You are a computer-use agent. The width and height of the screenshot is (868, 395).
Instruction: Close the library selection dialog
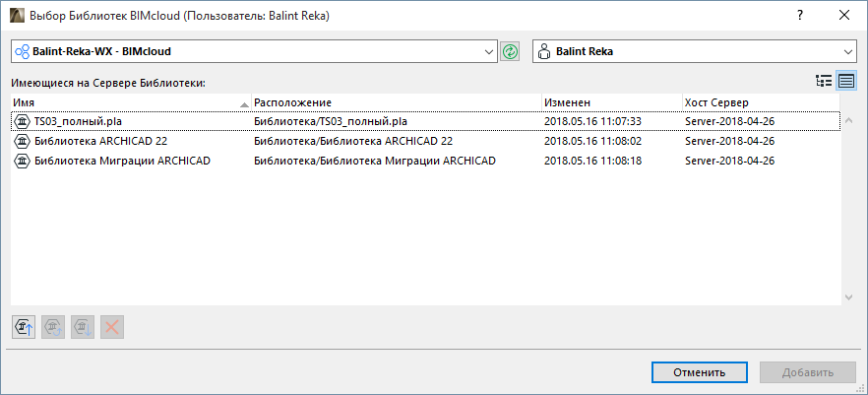tap(844, 16)
